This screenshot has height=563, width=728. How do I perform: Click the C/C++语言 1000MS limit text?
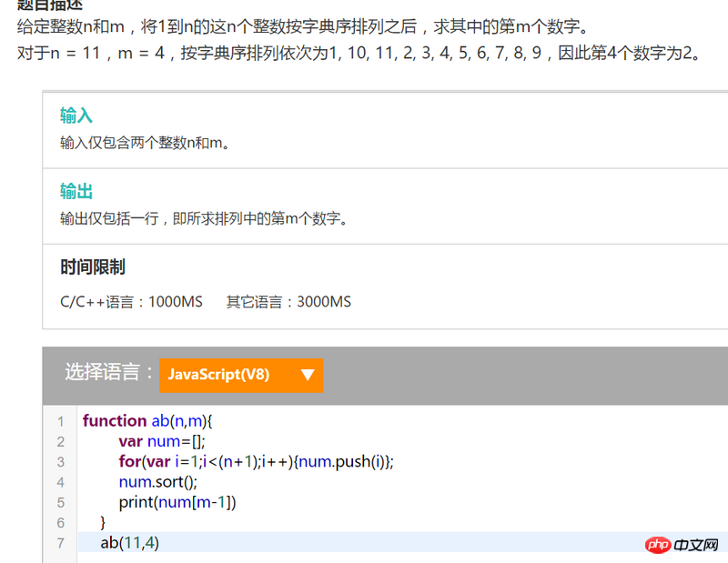click(x=131, y=302)
